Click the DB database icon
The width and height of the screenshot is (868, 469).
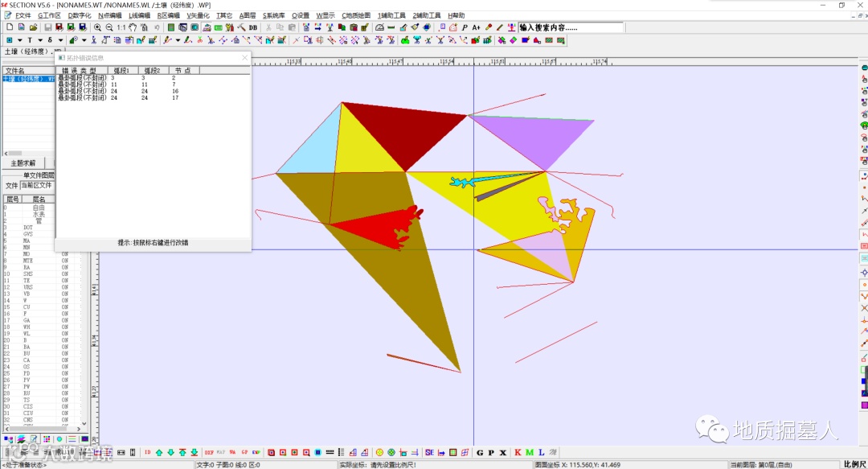(253, 27)
